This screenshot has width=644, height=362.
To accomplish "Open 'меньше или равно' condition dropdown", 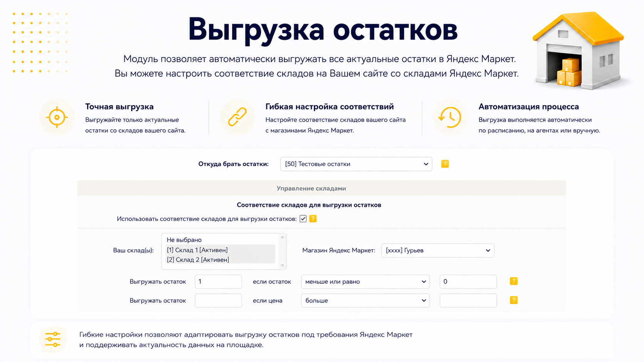I will click(365, 282).
